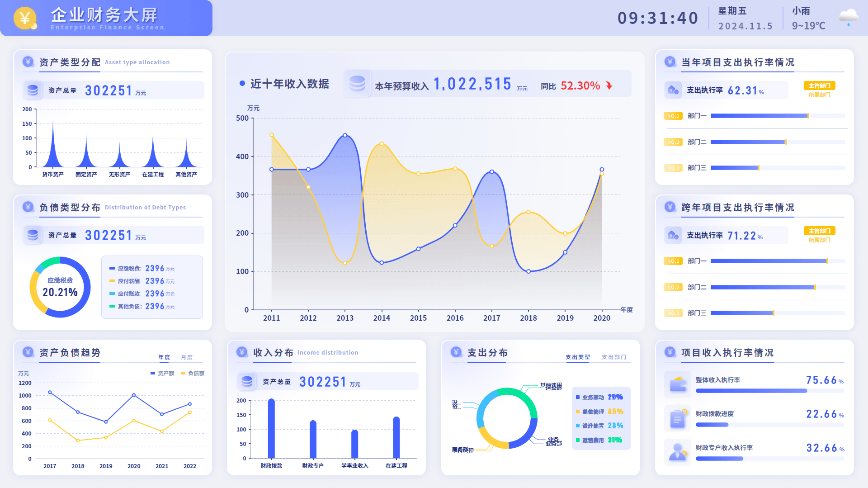
Task: Click 29% legend entry in 支出分布
Action: (599, 397)
